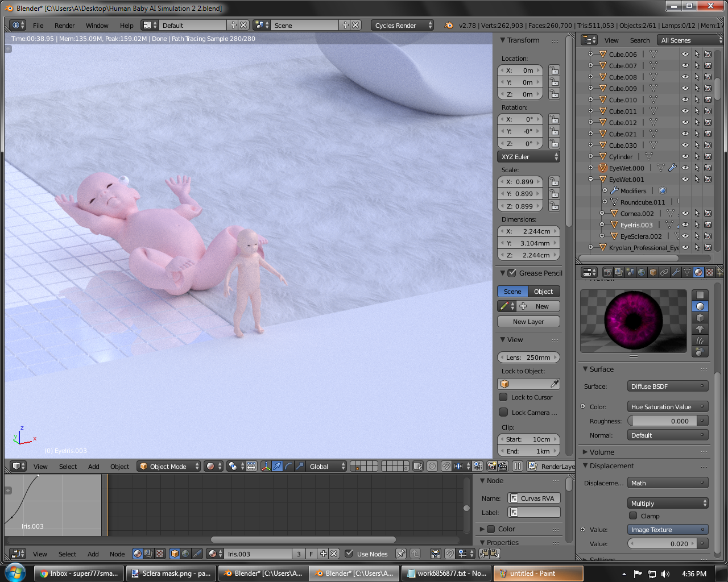This screenshot has width=728, height=582.
Task: Pin the node tree with pin icon
Action: (x=401, y=554)
